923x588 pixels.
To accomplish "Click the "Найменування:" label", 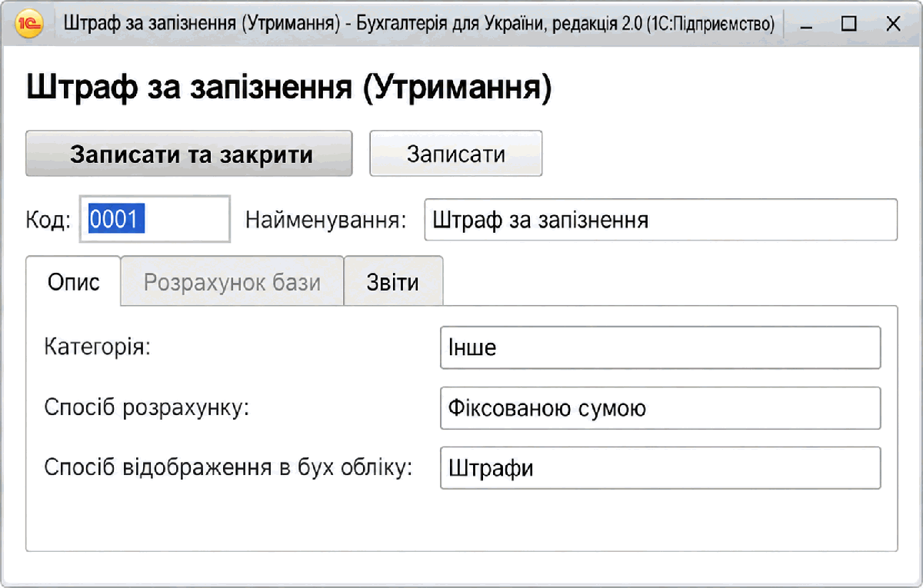I will (326, 221).
